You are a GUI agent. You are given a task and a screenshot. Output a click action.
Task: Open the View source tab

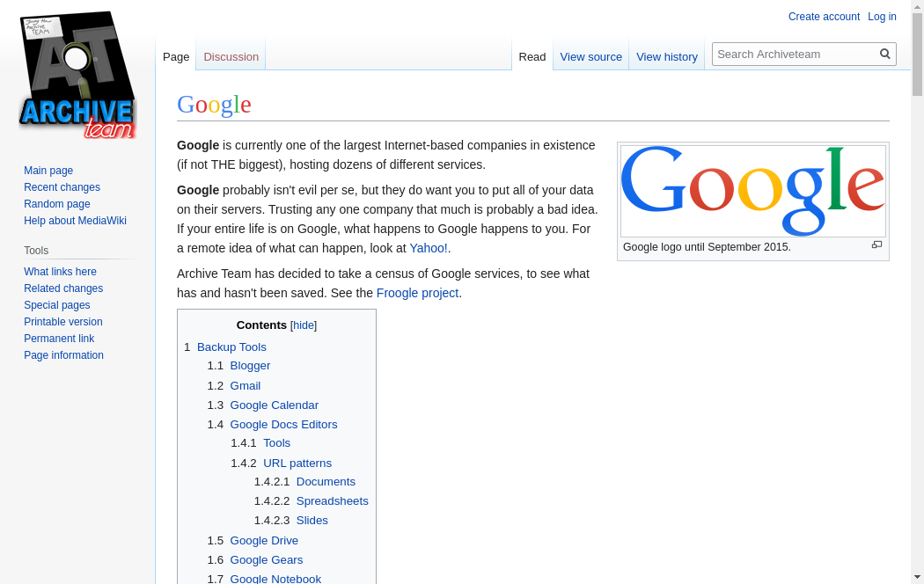click(590, 56)
